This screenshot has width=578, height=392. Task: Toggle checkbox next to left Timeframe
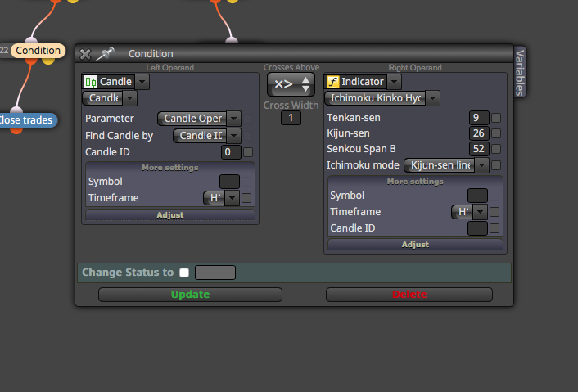click(x=246, y=198)
